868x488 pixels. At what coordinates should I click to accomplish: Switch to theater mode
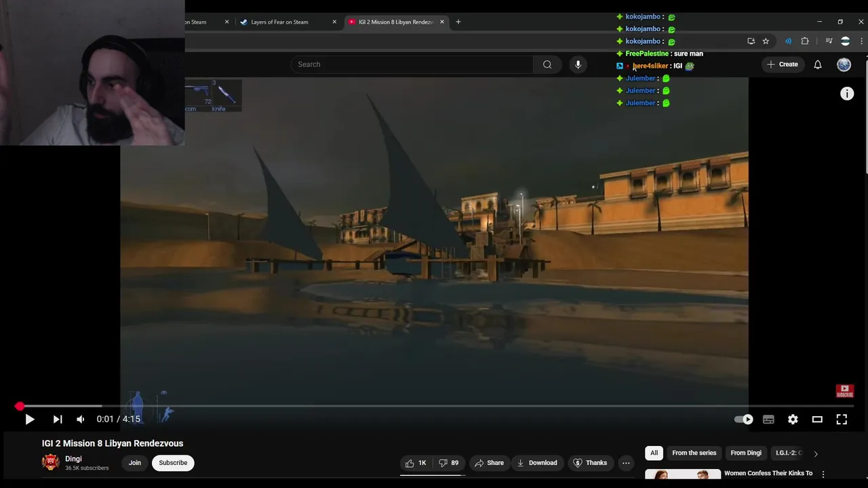tap(817, 420)
